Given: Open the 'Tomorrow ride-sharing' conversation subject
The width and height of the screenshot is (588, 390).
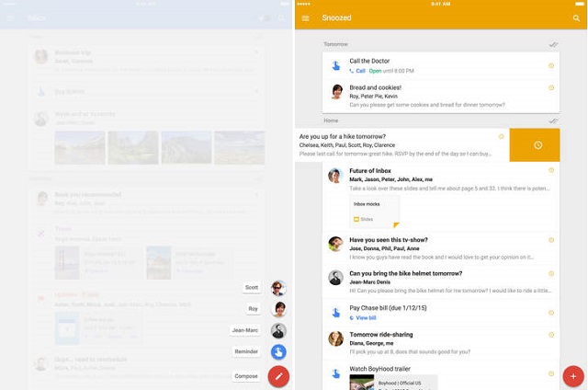Looking at the screenshot, I should (381, 335).
